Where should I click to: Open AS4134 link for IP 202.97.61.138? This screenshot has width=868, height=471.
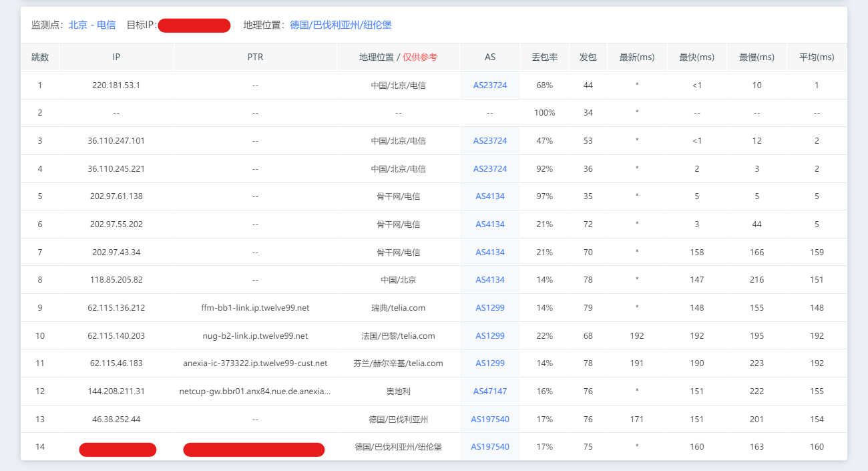pos(490,196)
